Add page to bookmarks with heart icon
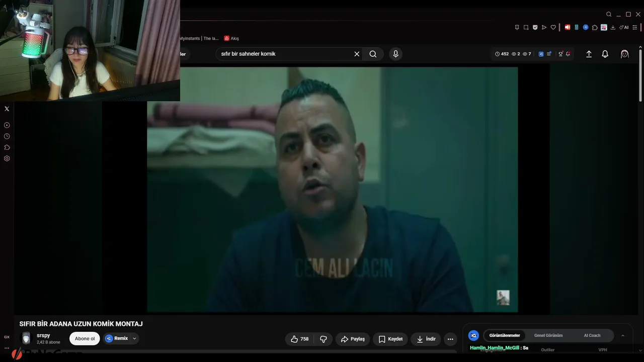Viewport: 644px width, 362px height. tap(553, 27)
